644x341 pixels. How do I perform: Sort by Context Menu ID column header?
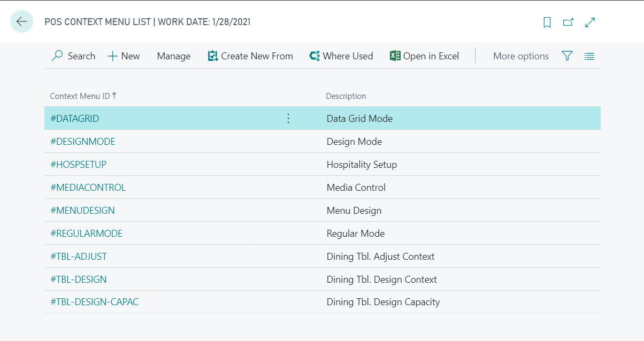[80, 96]
